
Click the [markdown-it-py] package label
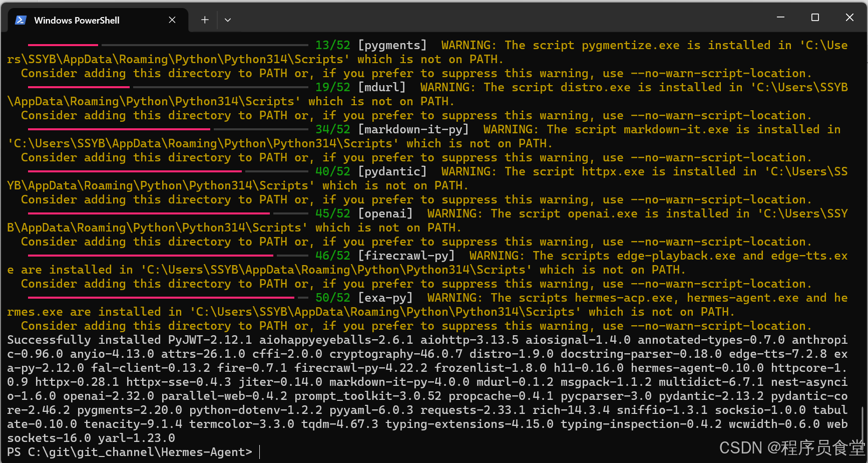(x=413, y=129)
